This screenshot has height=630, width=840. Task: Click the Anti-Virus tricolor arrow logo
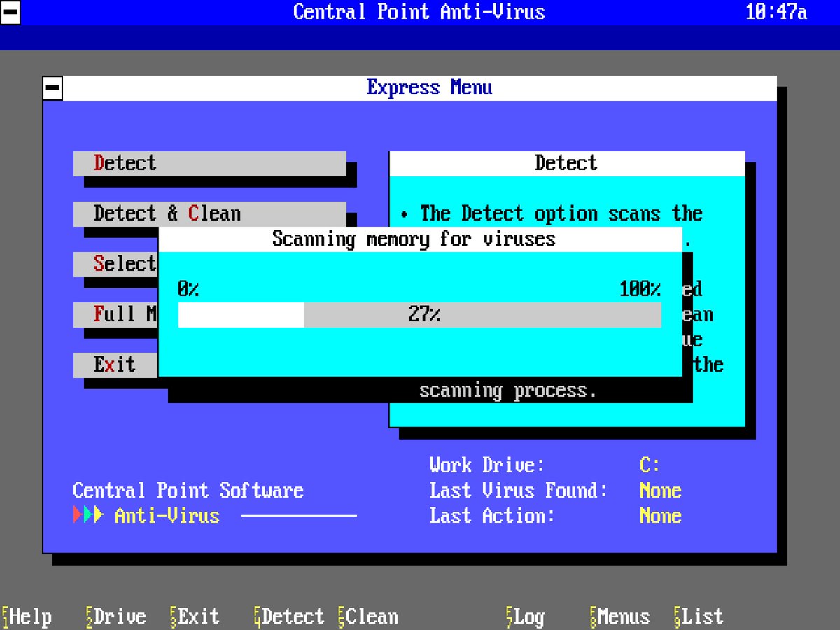[x=88, y=516]
